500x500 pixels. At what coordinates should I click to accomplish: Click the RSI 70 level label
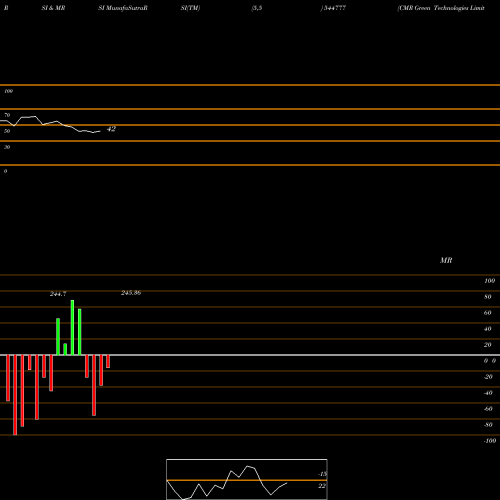coord(7,115)
